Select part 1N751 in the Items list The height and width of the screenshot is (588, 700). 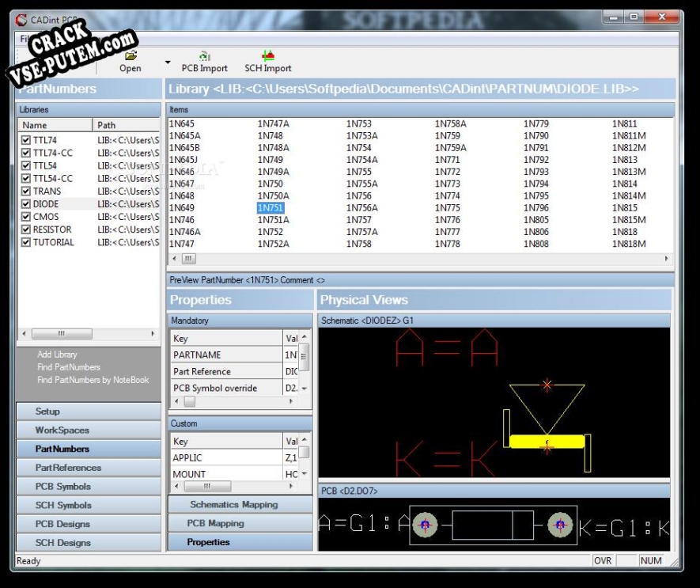tap(271, 208)
